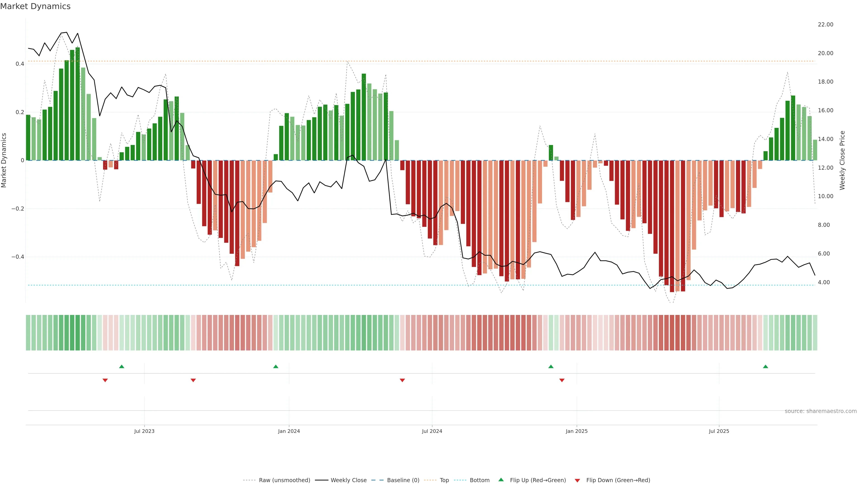Image resolution: width=868 pixels, height=488 pixels.
Task: Click the red flip-down marker before Jan 2025
Action: point(562,380)
